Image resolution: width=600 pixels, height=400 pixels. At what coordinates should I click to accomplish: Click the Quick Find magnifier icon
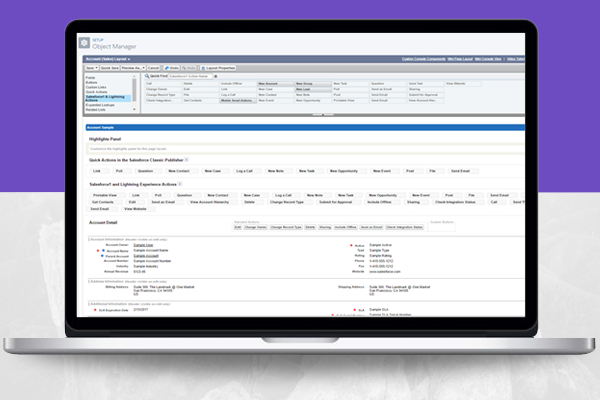pyautogui.click(x=147, y=76)
